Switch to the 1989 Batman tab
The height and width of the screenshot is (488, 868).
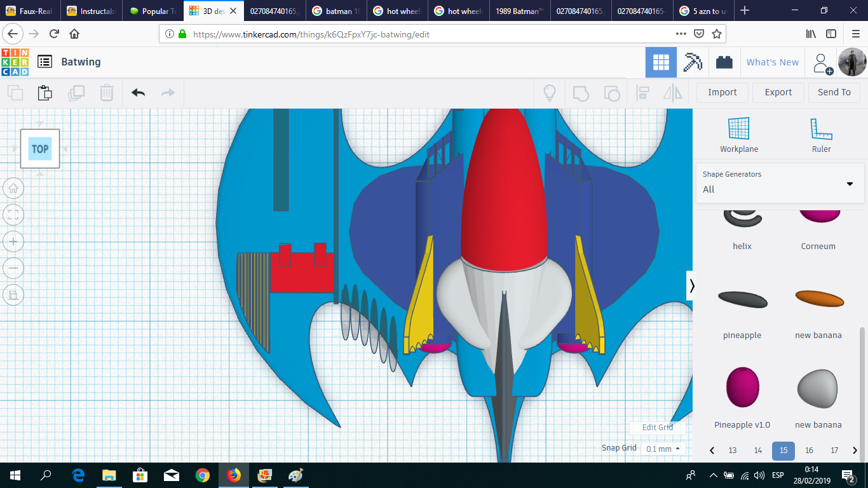(519, 11)
